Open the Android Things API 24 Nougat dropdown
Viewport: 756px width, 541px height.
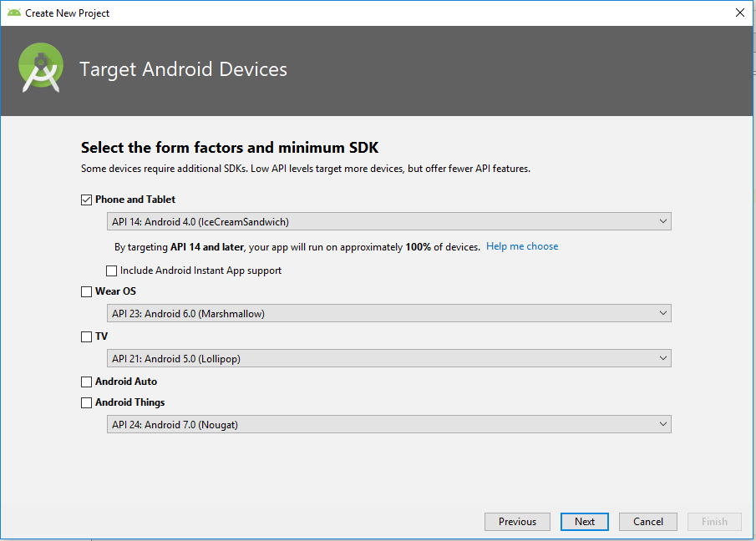pos(389,424)
